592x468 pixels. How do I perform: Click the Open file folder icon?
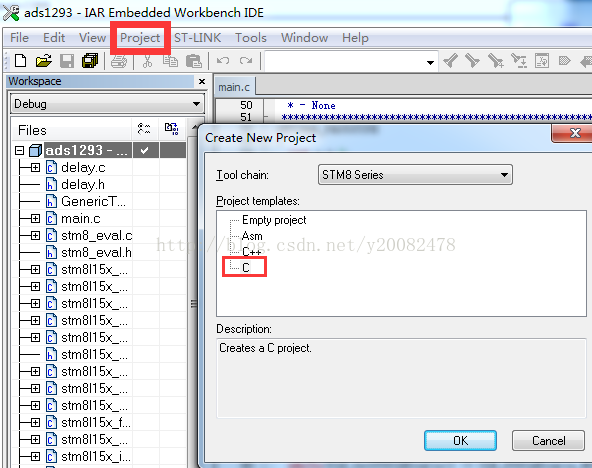pos(44,61)
